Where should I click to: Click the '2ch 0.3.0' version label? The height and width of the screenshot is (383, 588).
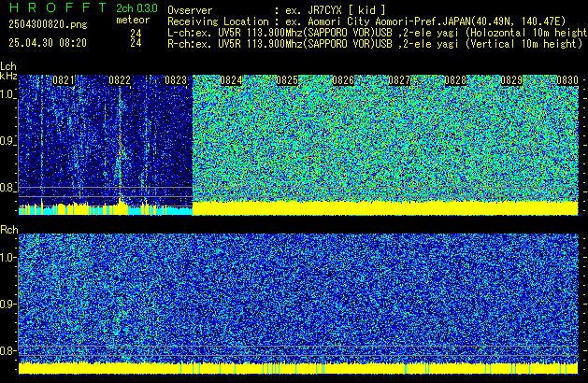[x=136, y=8]
